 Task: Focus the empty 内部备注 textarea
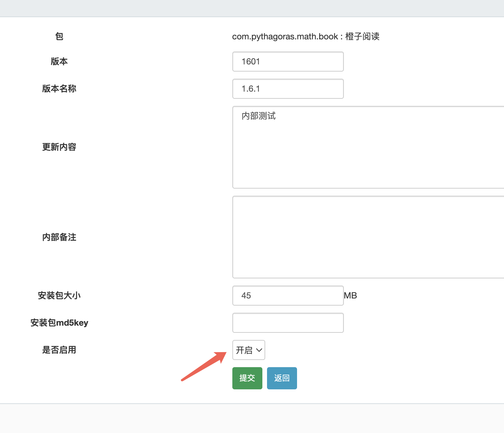[368, 237]
